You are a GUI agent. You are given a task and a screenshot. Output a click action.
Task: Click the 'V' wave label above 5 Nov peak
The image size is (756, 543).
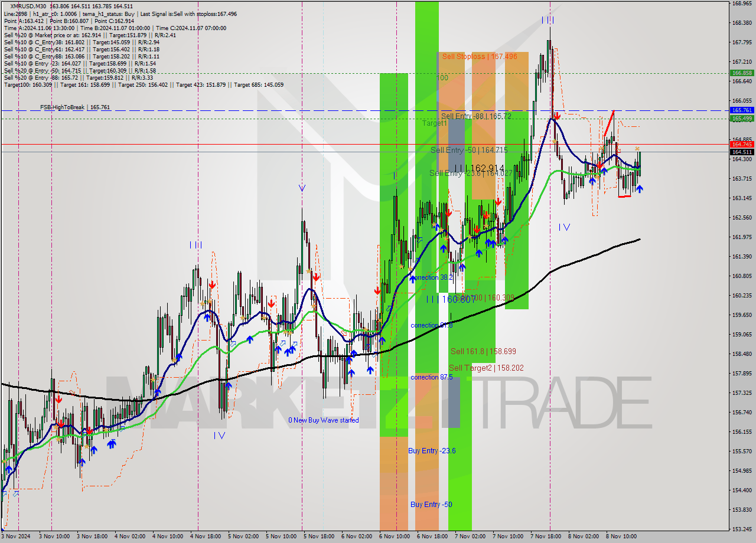point(302,188)
